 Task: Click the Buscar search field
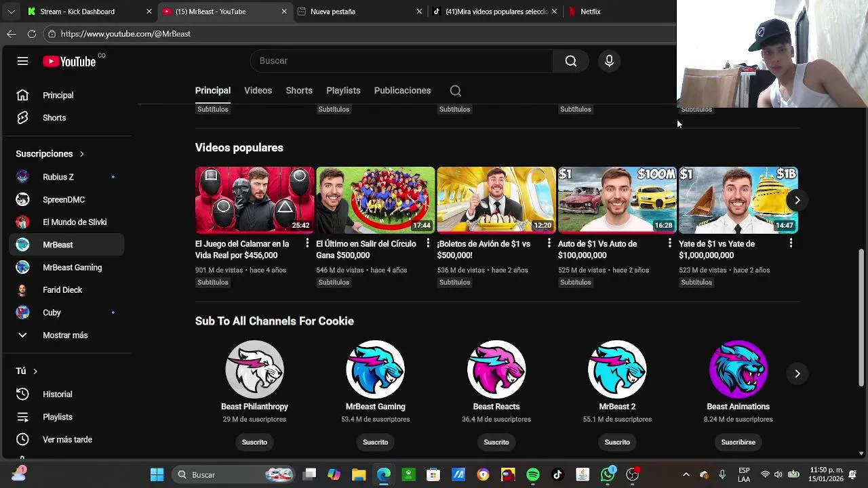[401, 61]
